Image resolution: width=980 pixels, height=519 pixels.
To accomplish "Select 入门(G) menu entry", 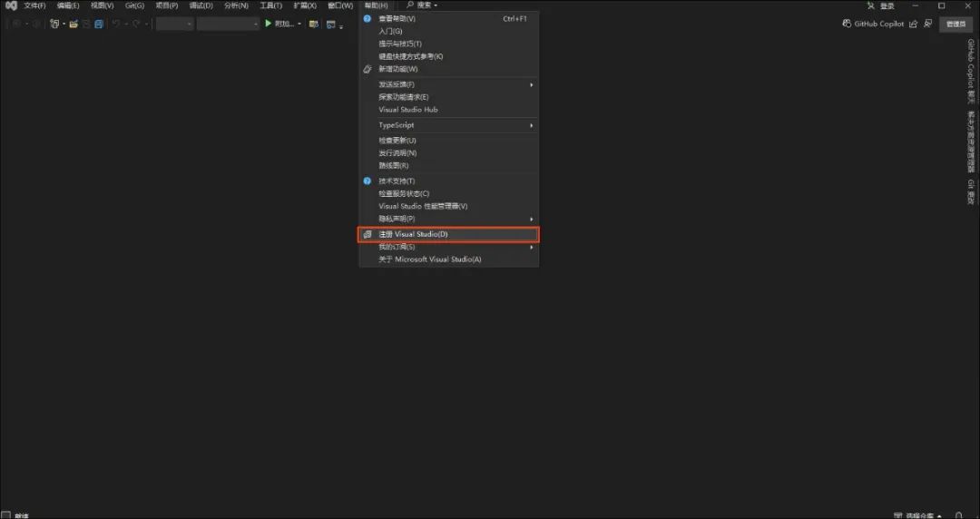I will [x=449, y=31].
